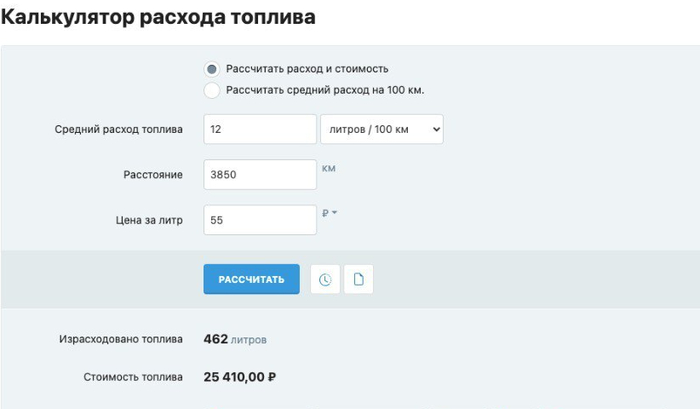Open the 'литров / 100 км' units dropdown

click(381, 129)
